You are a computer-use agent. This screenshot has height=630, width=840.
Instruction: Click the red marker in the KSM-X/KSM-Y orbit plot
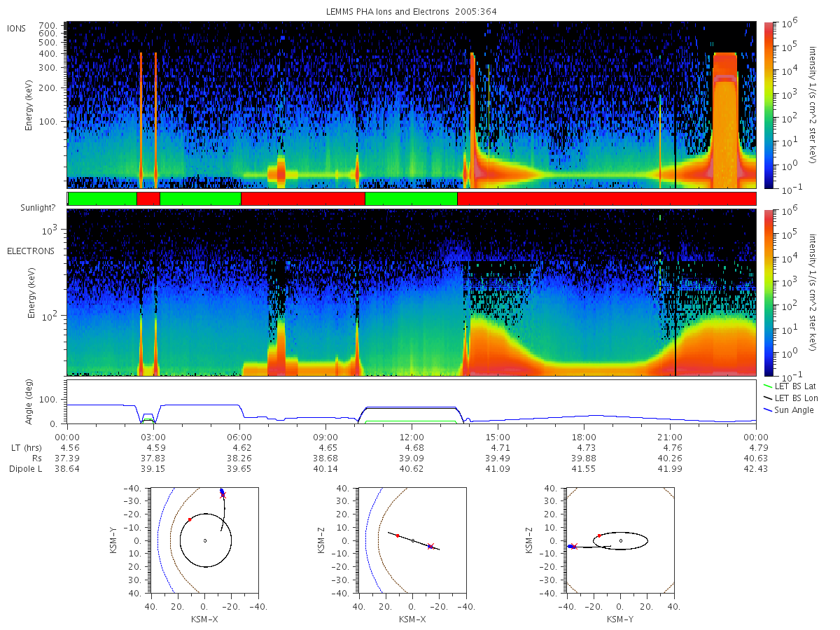coord(190,519)
